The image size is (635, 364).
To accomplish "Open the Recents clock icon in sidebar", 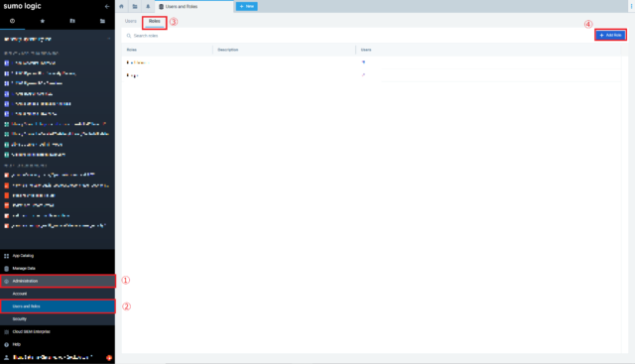I will [x=13, y=21].
